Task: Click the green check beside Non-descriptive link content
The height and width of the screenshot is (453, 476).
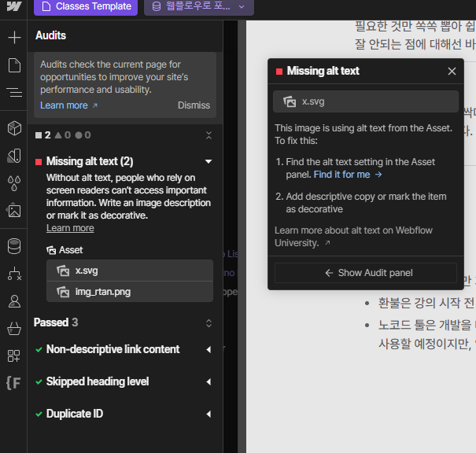Action: pyautogui.click(x=39, y=349)
